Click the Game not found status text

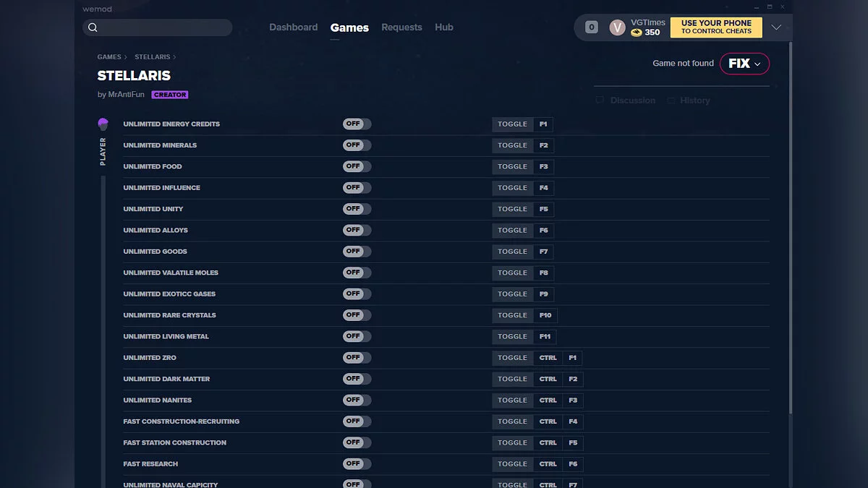(683, 64)
